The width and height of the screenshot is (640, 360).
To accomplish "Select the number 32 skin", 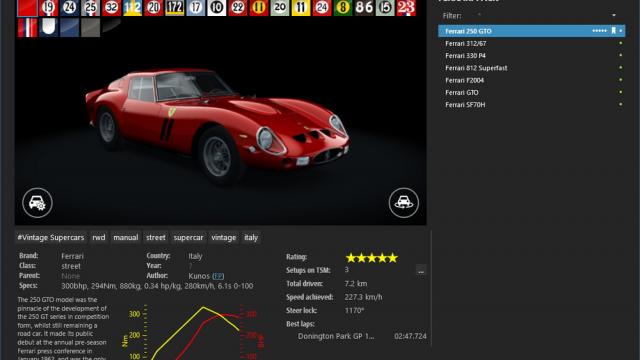I will tap(111, 8).
